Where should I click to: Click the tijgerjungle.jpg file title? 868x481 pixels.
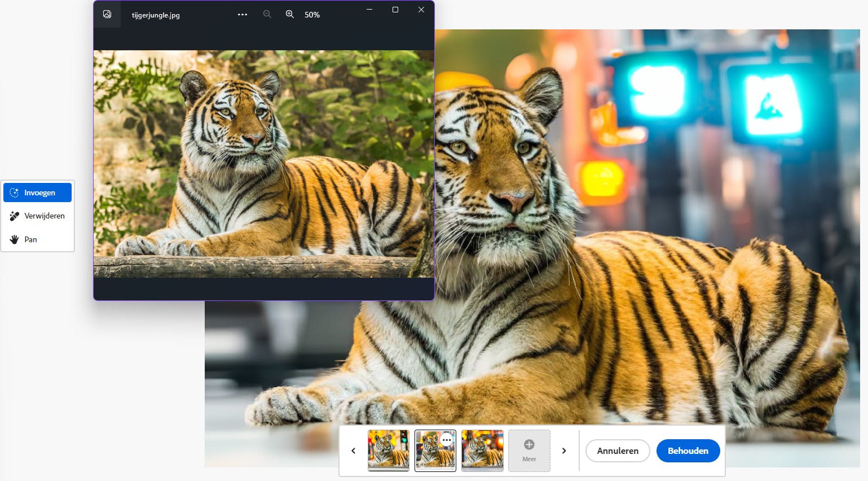tap(156, 15)
